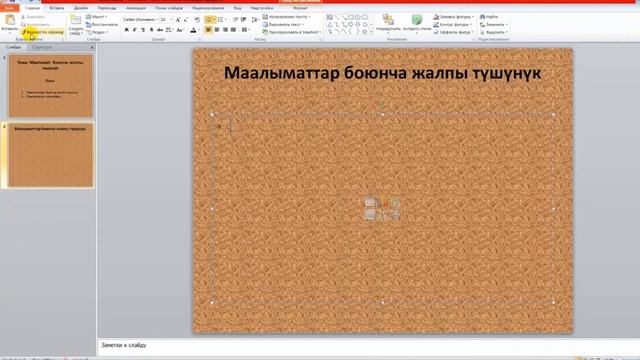The image size is (640, 360).
Task: Switch to the Format (Формат) tab
Action: pos(300,8)
